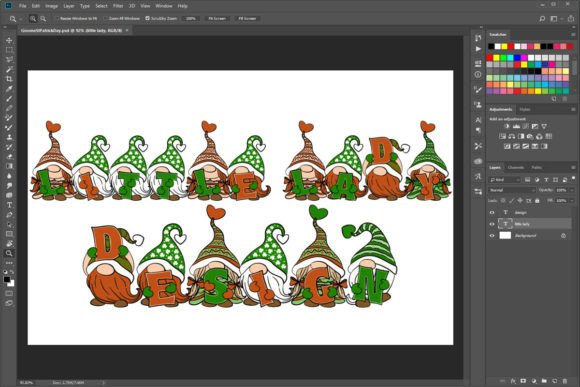580x387 pixels.
Task: Add a Vibrance adjustment
Action: coord(544,127)
